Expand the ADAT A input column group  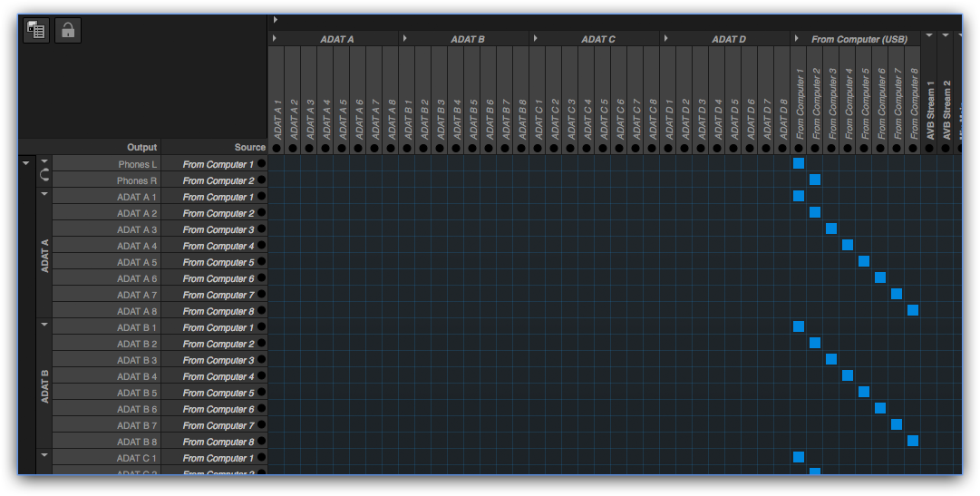tap(275, 38)
